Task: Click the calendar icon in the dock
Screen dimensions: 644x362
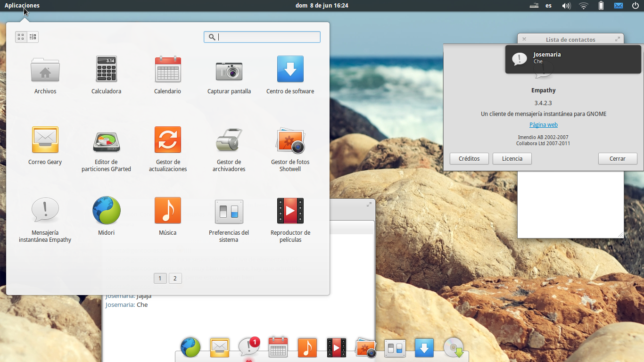Action: pos(278,347)
